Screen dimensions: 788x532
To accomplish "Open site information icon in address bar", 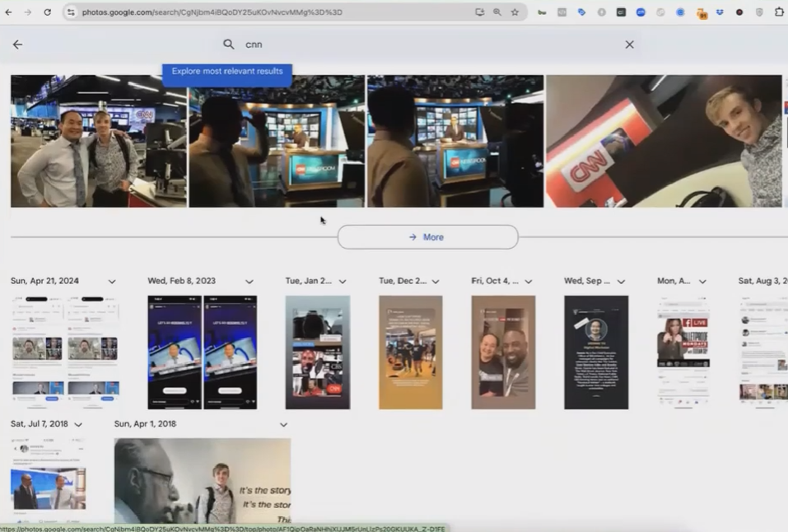I will [72, 12].
